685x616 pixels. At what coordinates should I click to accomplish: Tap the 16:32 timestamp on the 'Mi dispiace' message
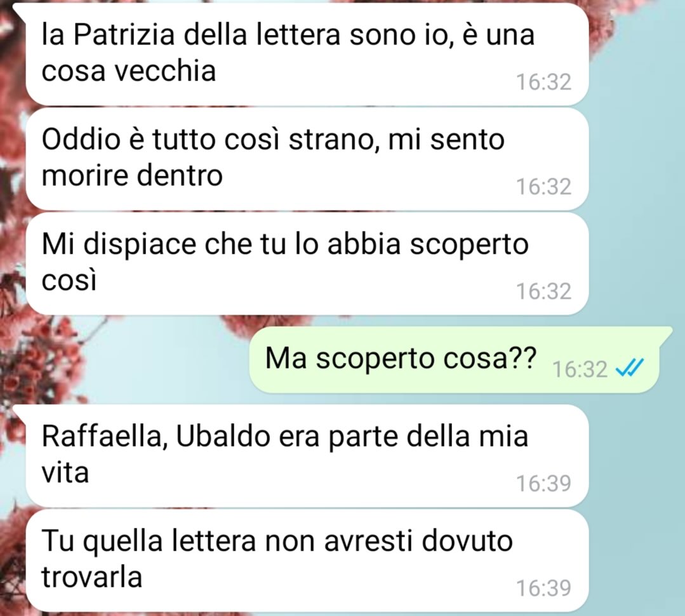click(543, 291)
